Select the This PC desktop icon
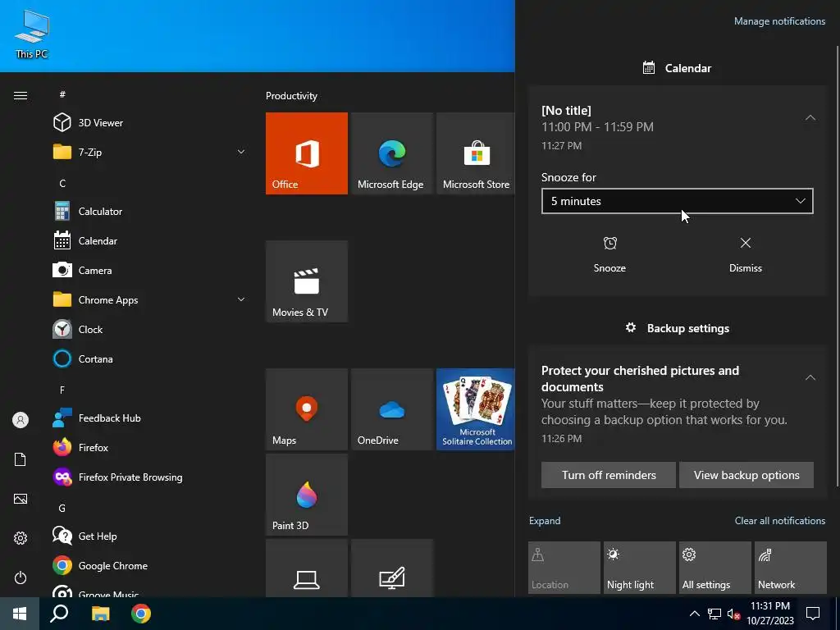 [x=32, y=33]
